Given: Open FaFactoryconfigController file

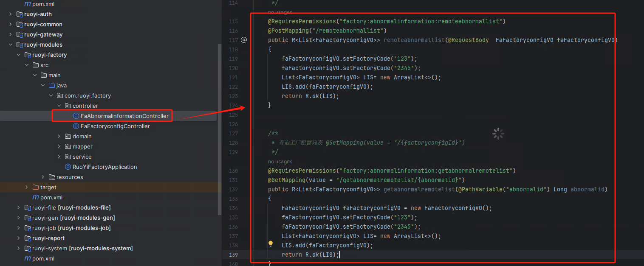Looking at the screenshot, I should point(115,126).
